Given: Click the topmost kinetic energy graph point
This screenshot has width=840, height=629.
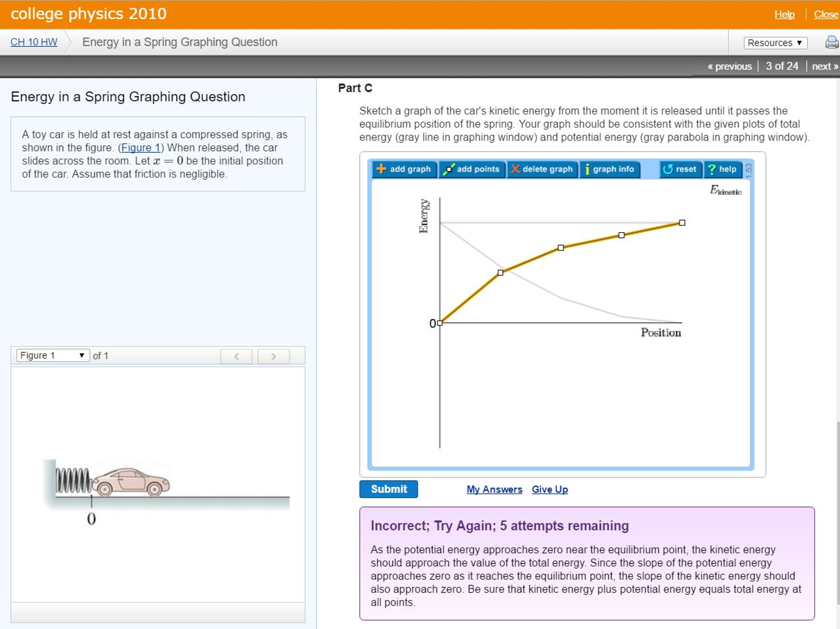Looking at the screenshot, I should [x=682, y=222].
